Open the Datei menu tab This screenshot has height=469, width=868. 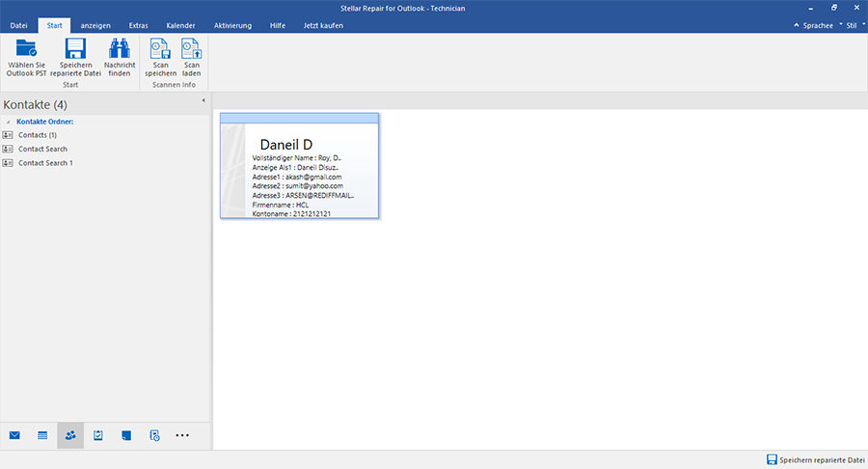click(x=18, y=25)
